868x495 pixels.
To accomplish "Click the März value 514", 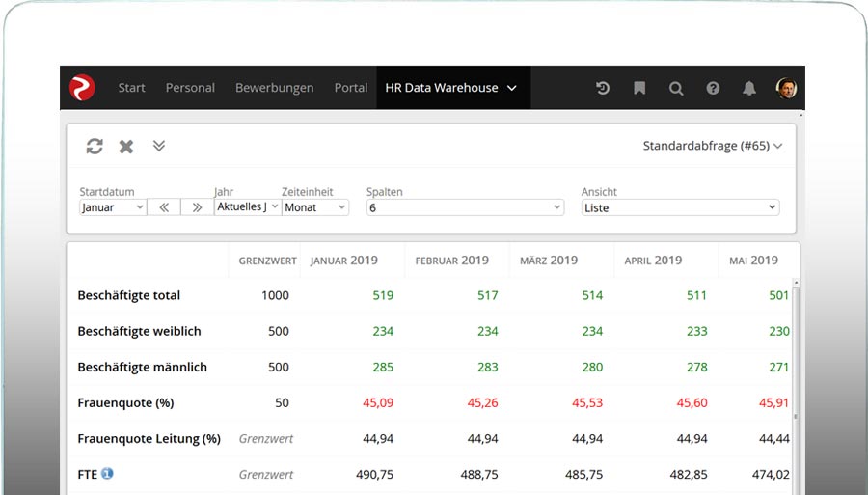I will click(592, 295).
